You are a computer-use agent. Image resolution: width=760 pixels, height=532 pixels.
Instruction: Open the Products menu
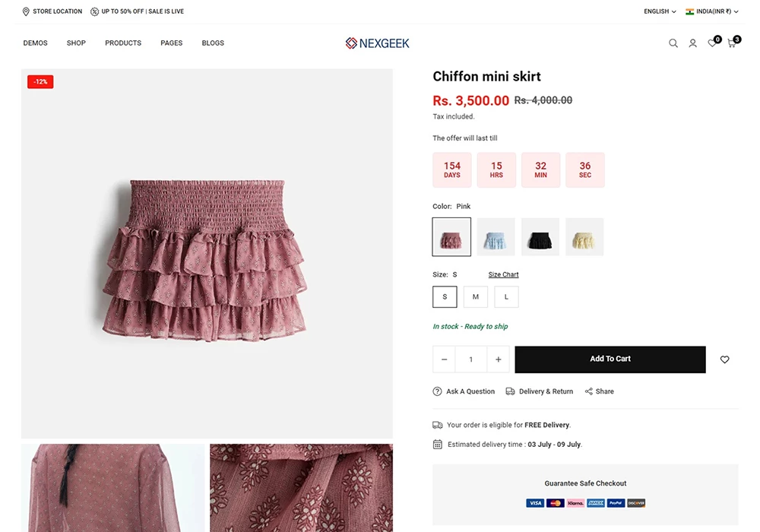(x=123, y=43)
